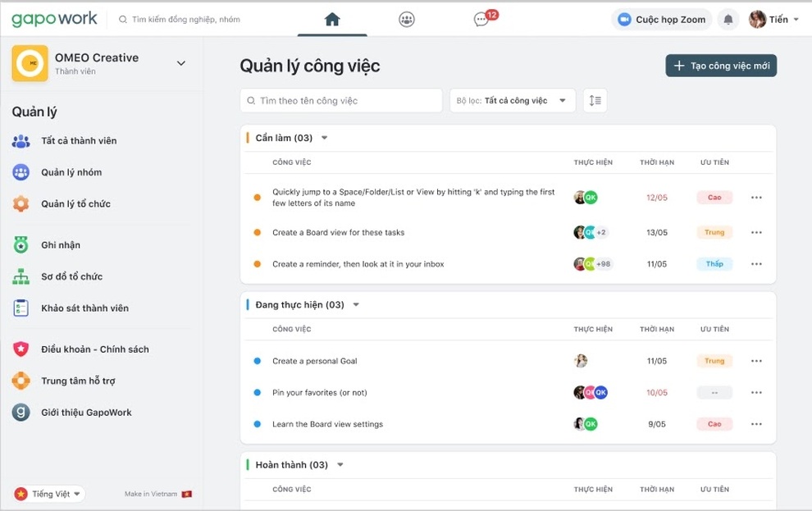Screen dimensions: 812x511
Task: Click the Giới thiệu GapoWork icon
Action: tap(21, 413)
